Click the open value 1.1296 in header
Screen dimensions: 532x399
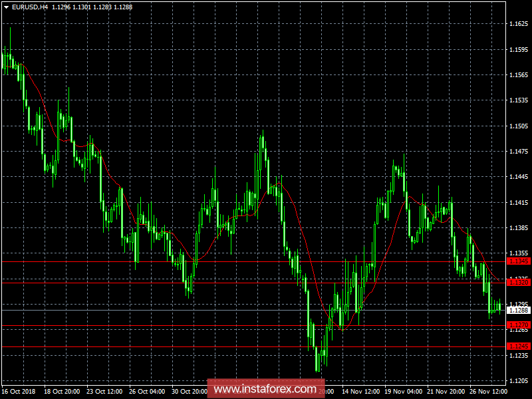pyautogui.click(x=61, y=7)
